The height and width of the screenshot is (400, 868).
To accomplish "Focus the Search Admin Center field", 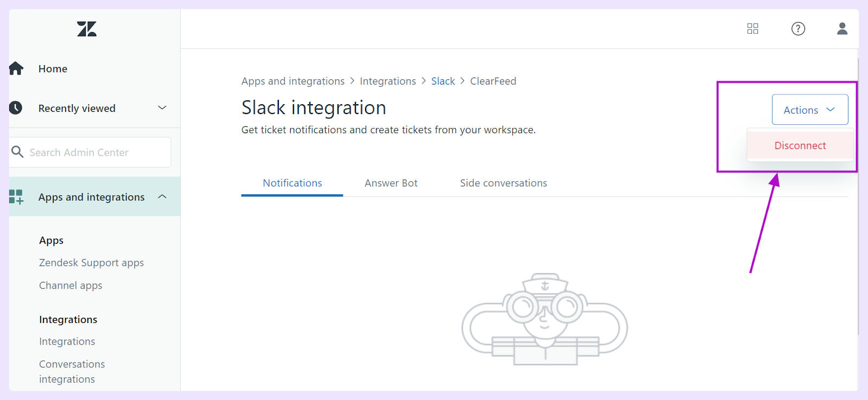I will (x=90, y=152).
